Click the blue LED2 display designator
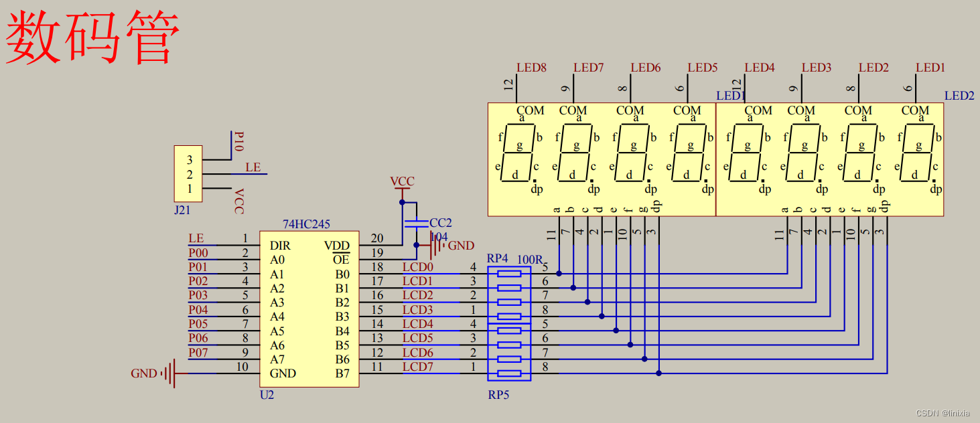The height and width of the screenshot is (423, 980). [959, 96]
